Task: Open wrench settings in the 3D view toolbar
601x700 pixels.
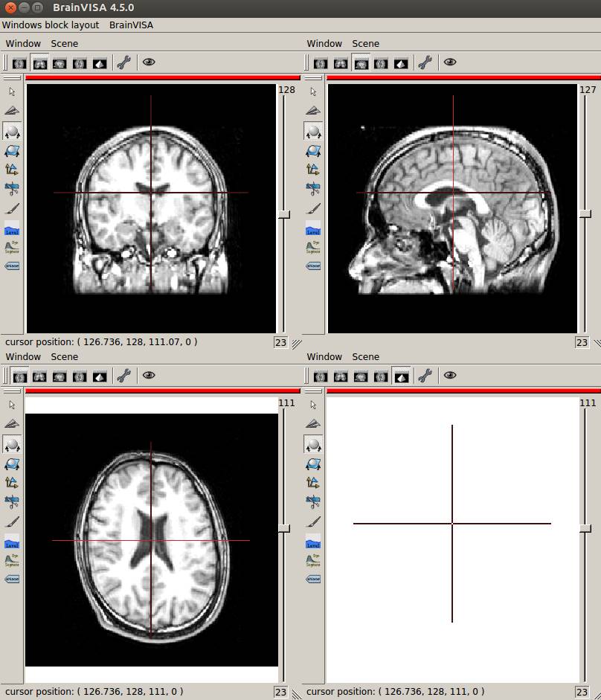Action: [x=425, y=376]
